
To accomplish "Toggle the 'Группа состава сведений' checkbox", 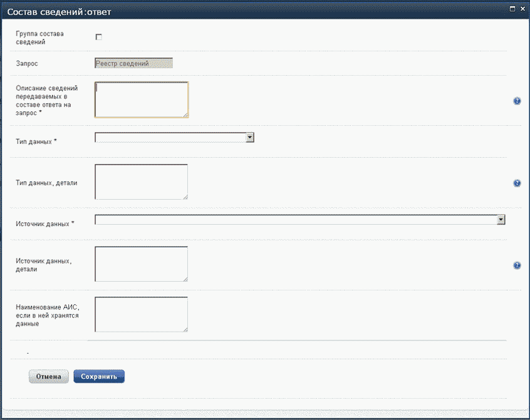I will coord(98,37).
